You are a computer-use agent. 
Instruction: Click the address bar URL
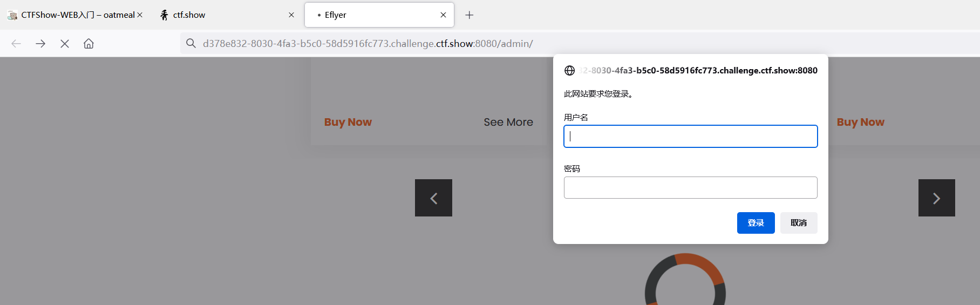click(368, 44)
